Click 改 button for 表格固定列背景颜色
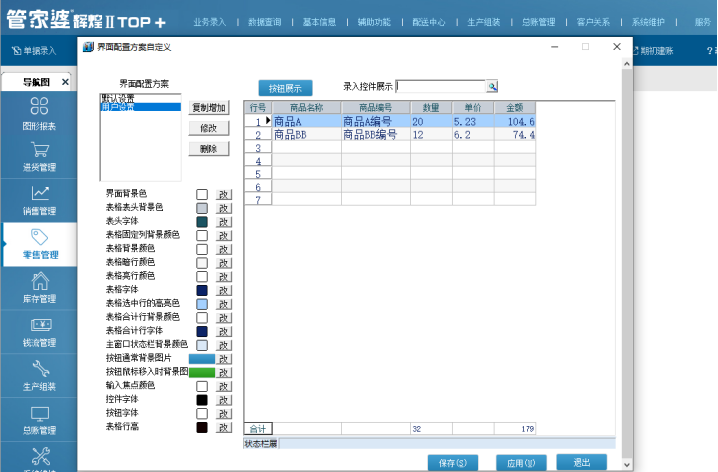This screenshot has height=472, width=718. pyautogui.click(x=224, y=236)
